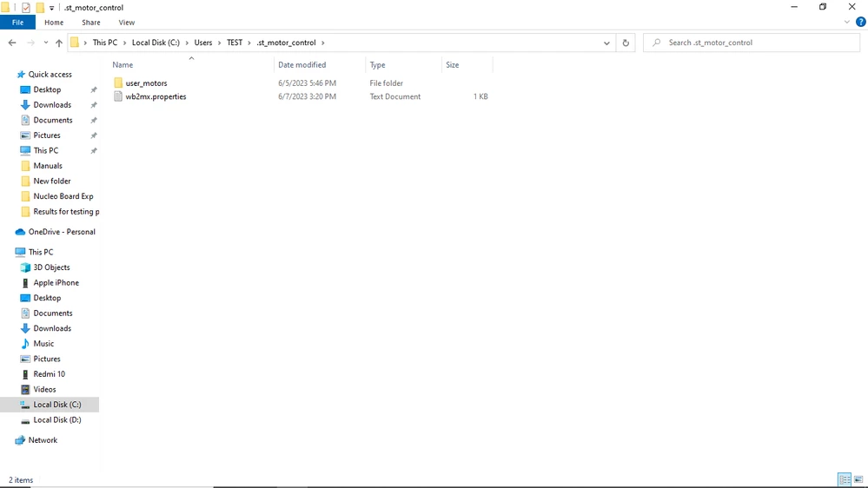Screen dimensions: 868x488
Task: Expand the address bar history dropdown
Action: 606,43
